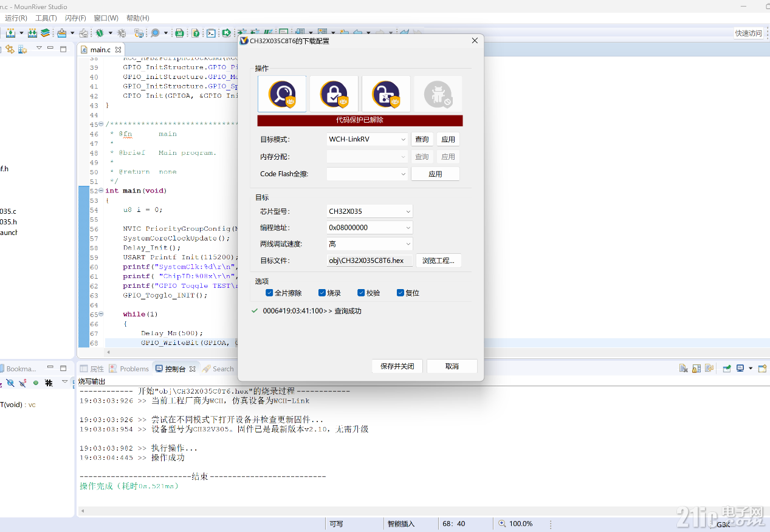The height and width of the screenshot is (532, 770).
Task: Click the link-with-editor arrows icon in project panel
Action: pyautogui.click(x=10, y=49)
